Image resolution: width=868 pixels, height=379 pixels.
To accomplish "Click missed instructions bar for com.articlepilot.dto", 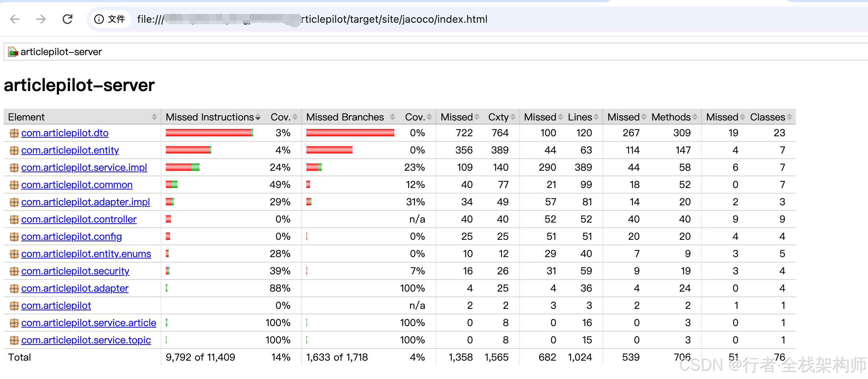I will 209,133.
